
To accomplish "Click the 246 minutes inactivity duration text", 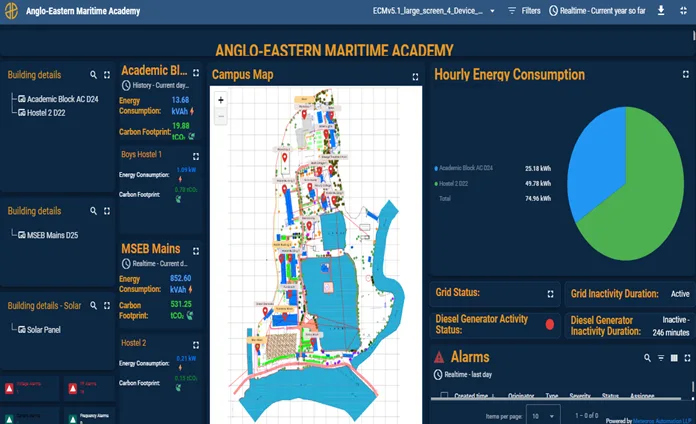I will (671, 333).
